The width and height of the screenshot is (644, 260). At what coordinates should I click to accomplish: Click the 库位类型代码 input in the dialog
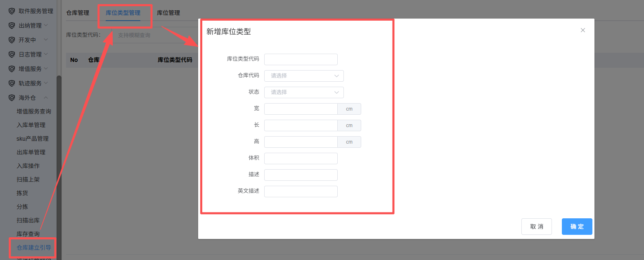click(301, 59)
